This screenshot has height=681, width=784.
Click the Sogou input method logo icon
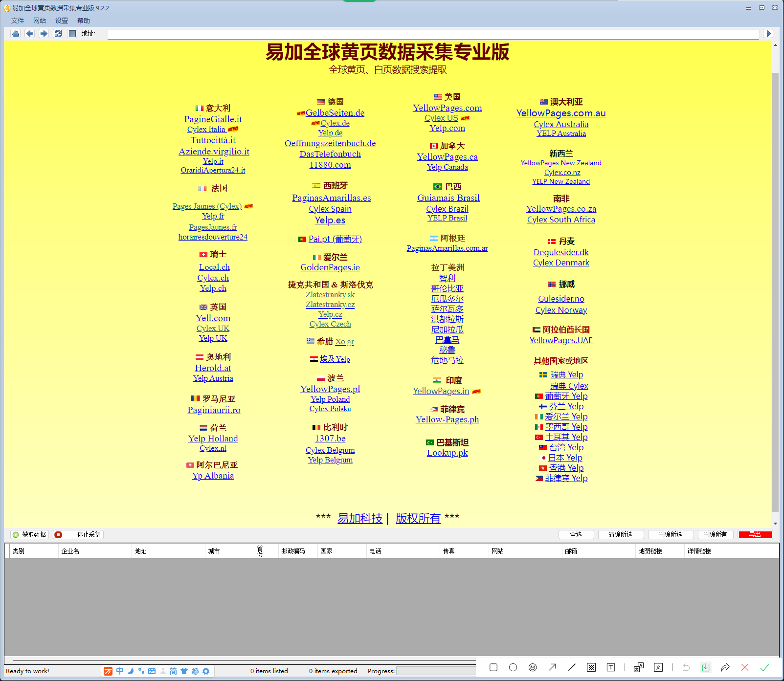pyautogui.click(x=108, y=671)
